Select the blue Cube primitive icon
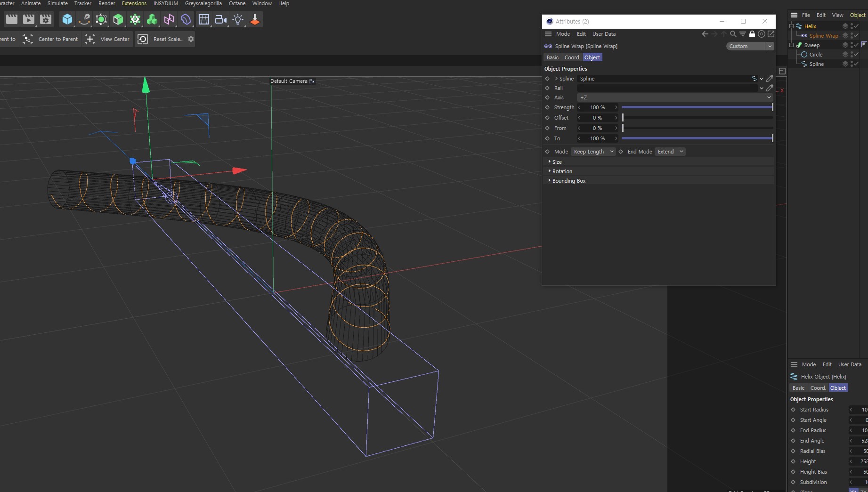This screenshot has width=868, height=492. (x=67, y=19)
